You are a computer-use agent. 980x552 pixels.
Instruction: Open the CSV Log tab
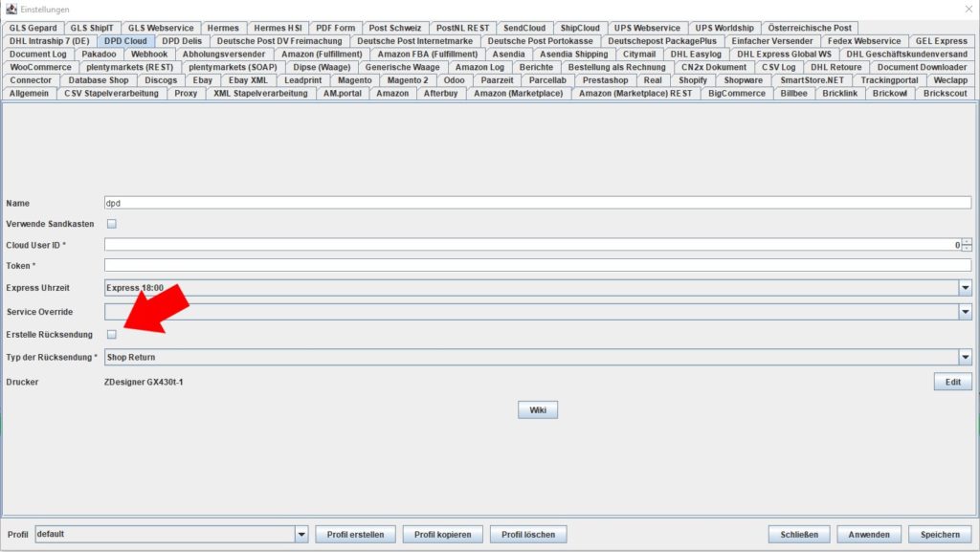pos(779,67)
